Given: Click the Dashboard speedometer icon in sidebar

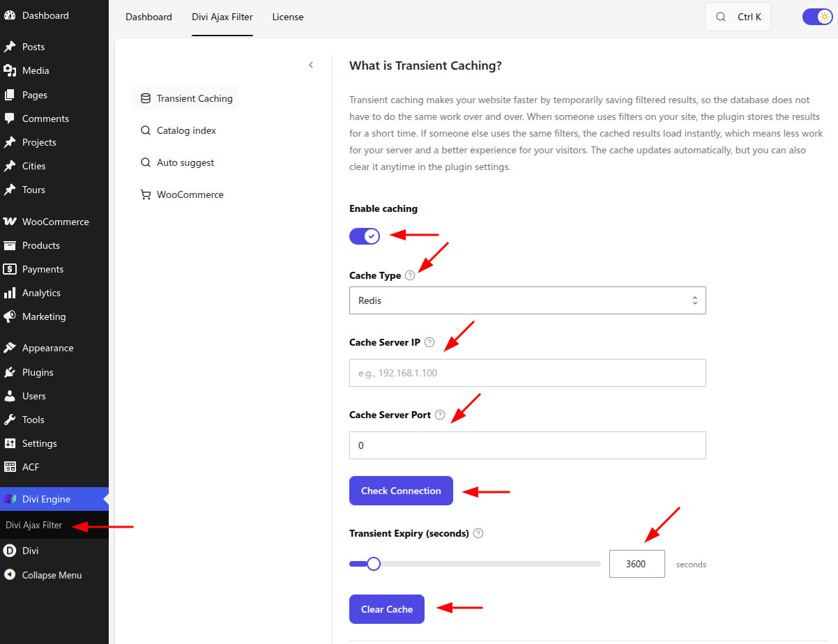Looking at the screenshot, I should pyautogui.click(x=10, y=15).
